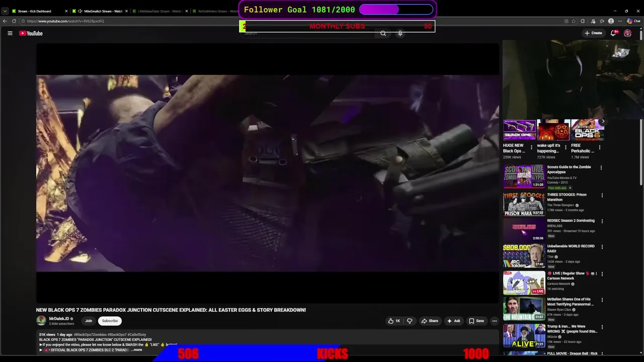Screen dimensions: 644x362
Task: Open the Ask AI button
Action: (x=453, y=321)
